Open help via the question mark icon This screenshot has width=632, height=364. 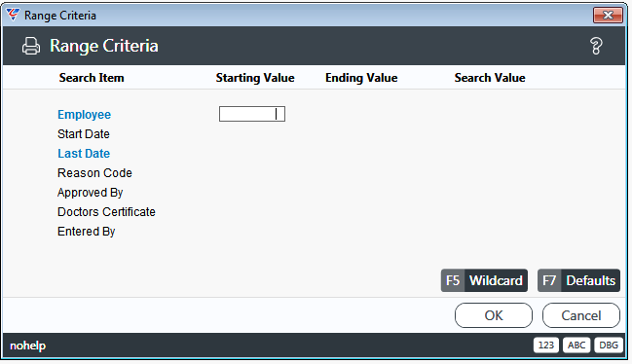(x=596, y=46)
